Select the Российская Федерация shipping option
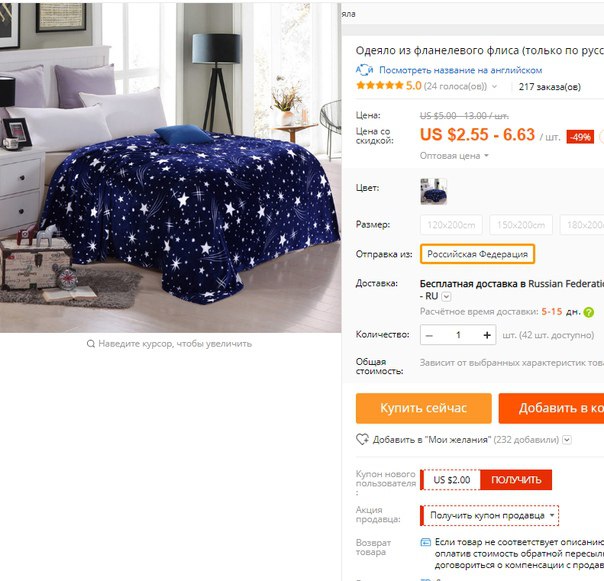604x581 pixels. point(477,254)
